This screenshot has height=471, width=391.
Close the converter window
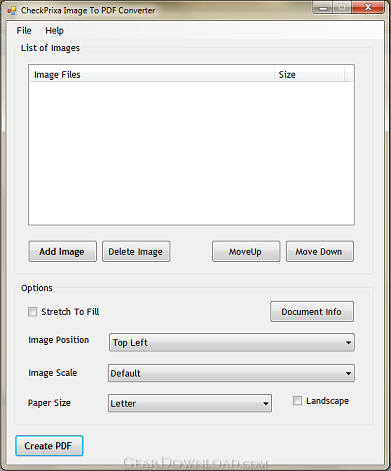tap(368, 8)
